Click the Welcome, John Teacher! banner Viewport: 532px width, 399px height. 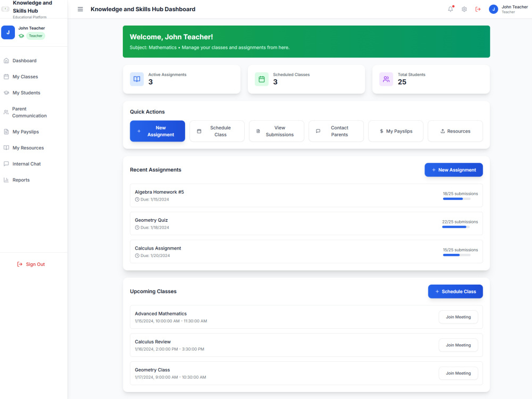[x=306, y=41]
